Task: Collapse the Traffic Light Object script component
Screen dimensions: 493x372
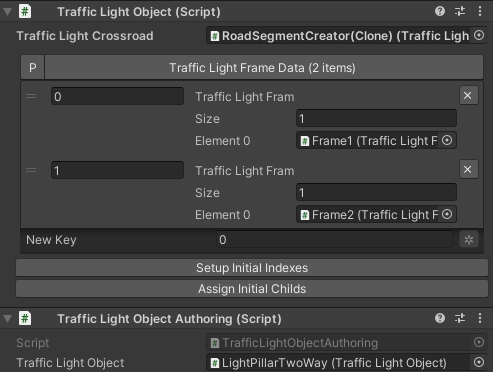Action: (x=7, y=12)
